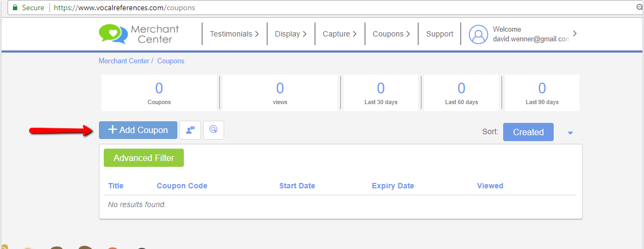The height and width of the screenshot is (249, 644).
Task: Open the Capture menu
Action: coord(339,34)
